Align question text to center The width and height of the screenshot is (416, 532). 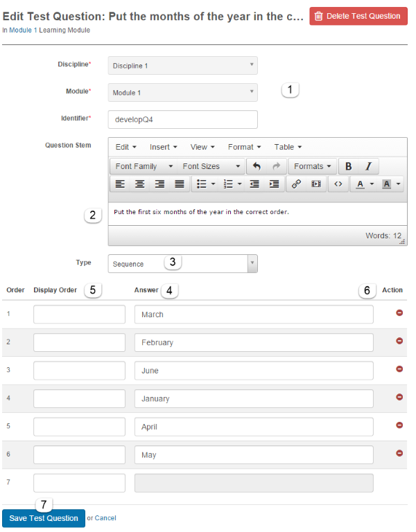[x=140, y=184]
